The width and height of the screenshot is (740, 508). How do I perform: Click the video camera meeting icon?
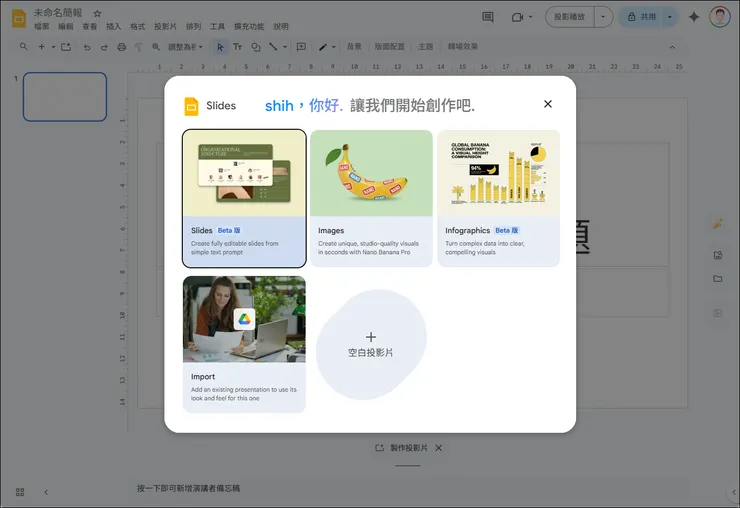[x=518, y=17]
